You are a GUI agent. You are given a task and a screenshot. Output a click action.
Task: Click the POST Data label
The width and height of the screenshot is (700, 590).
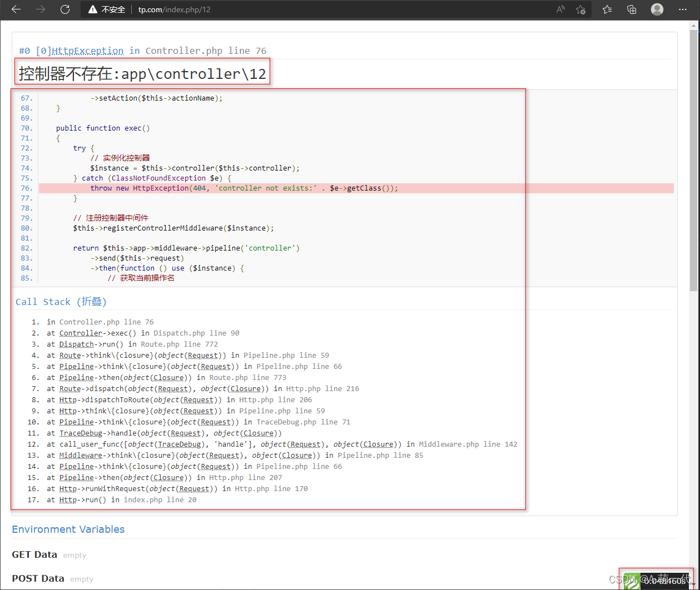38,578
